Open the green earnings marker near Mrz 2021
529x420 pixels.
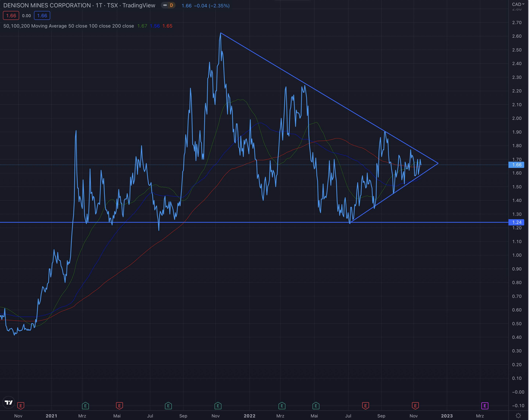pos(85,406)
